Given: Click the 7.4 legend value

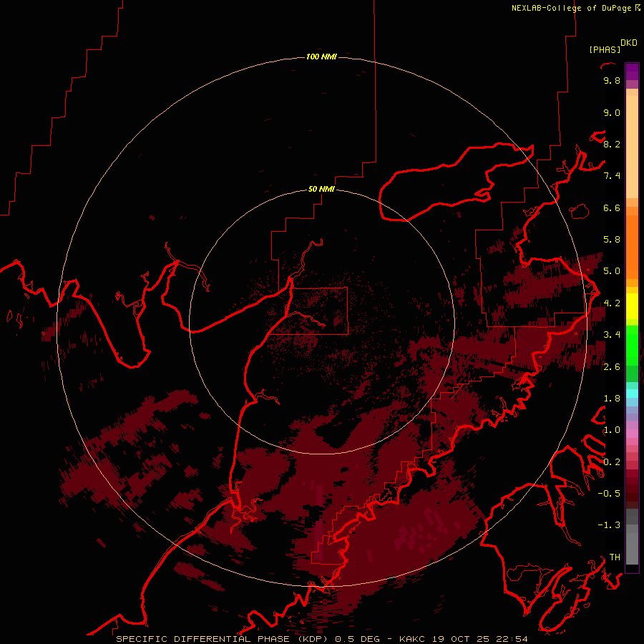Looking at the screenshot, I should pyautogui.click(x=612, y=176).
